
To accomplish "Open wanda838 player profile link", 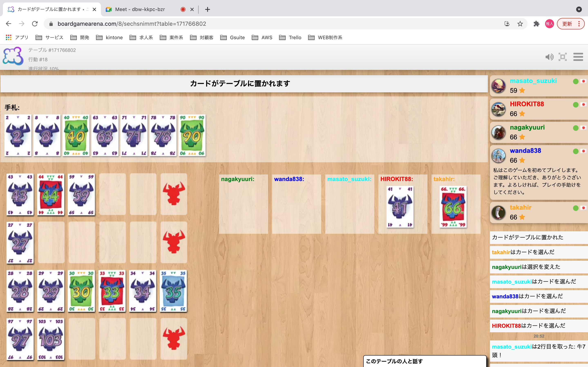I will coord(525,151).
